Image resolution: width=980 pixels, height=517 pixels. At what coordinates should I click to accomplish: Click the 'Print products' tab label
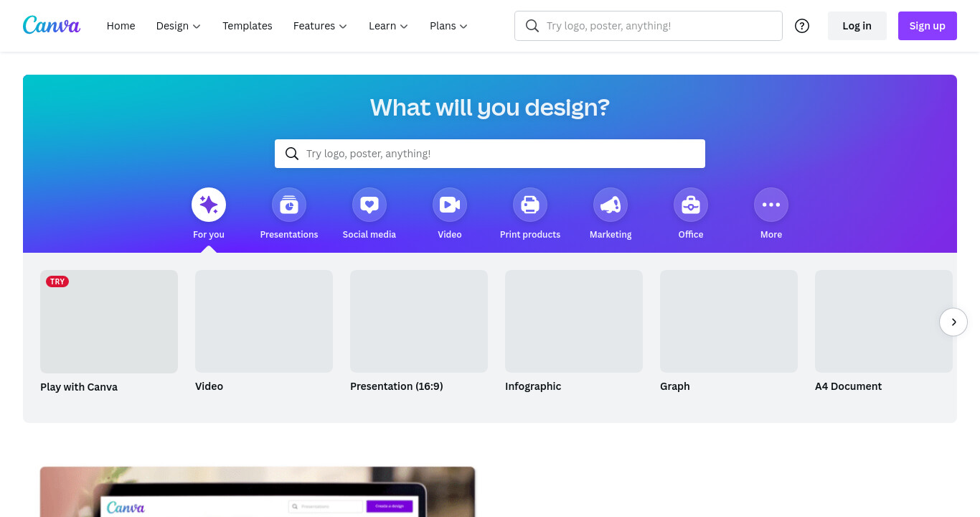pyautogui.click(x=530, y=235)
